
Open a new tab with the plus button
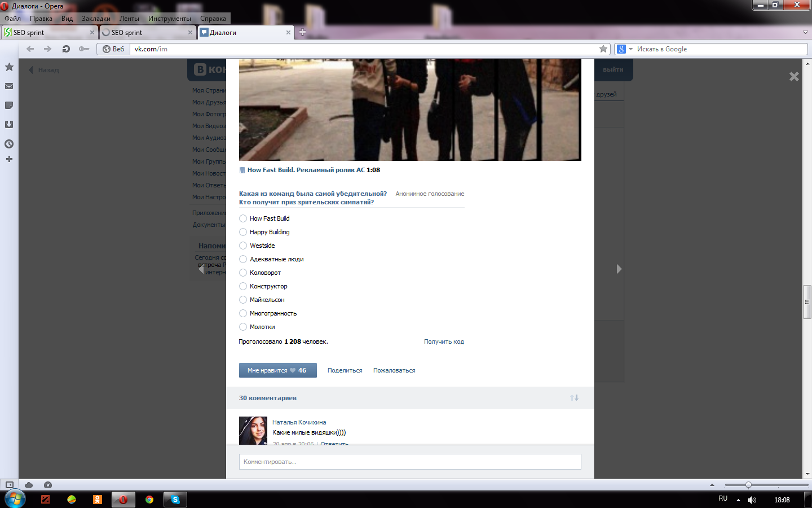point(302,32)
